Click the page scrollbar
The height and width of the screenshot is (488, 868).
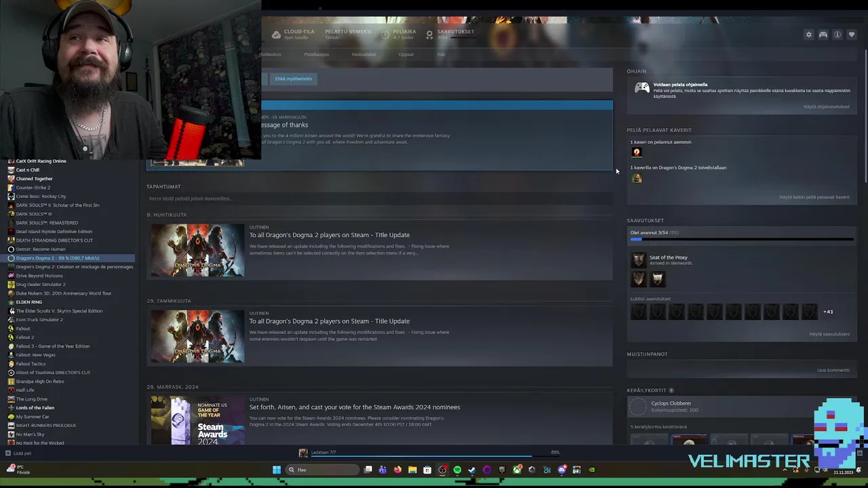(865, 115)
